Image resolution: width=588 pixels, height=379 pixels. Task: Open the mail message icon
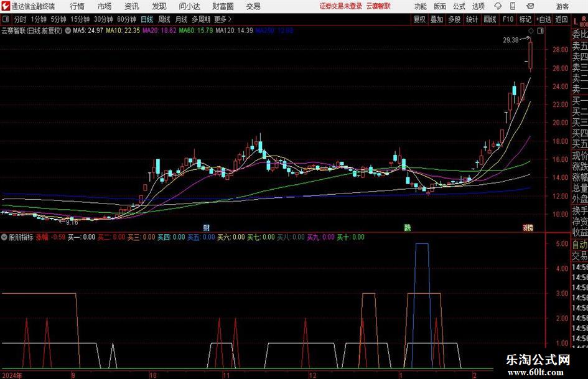pos(530,6)
